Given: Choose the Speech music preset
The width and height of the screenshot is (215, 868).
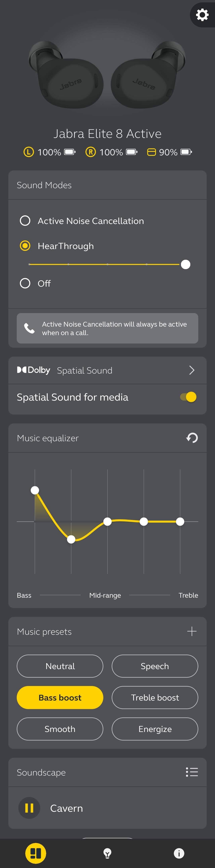Looking at the screenshot, I should (x=155, y=666).
